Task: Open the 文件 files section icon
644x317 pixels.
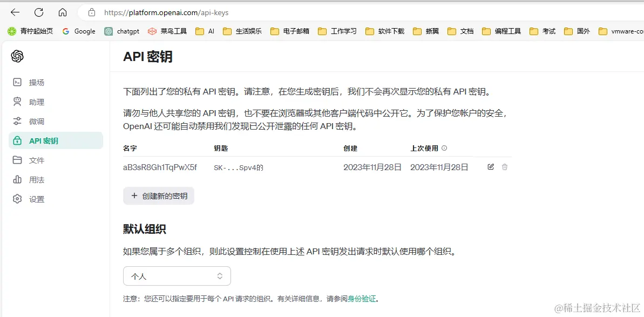Action: [16, 160]
